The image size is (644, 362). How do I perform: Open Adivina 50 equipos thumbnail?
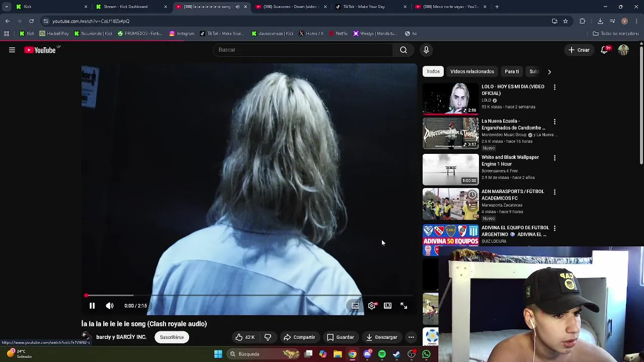[x=451, y=240]
